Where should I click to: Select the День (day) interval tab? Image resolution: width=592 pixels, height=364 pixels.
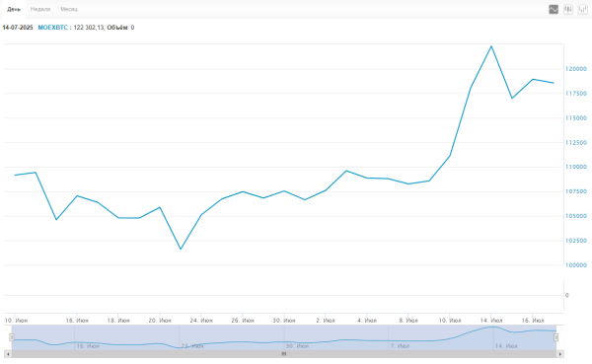coord(14,9)
